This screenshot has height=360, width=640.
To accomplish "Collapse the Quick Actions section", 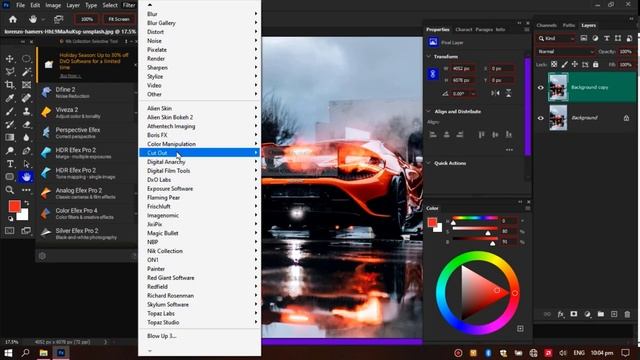I will coord(429,163).
